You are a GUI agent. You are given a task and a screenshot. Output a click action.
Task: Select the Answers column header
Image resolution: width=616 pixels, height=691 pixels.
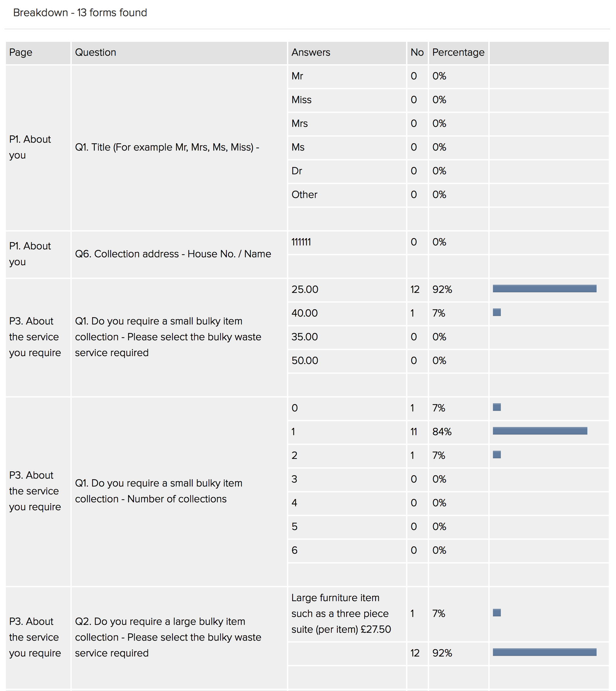310,52
